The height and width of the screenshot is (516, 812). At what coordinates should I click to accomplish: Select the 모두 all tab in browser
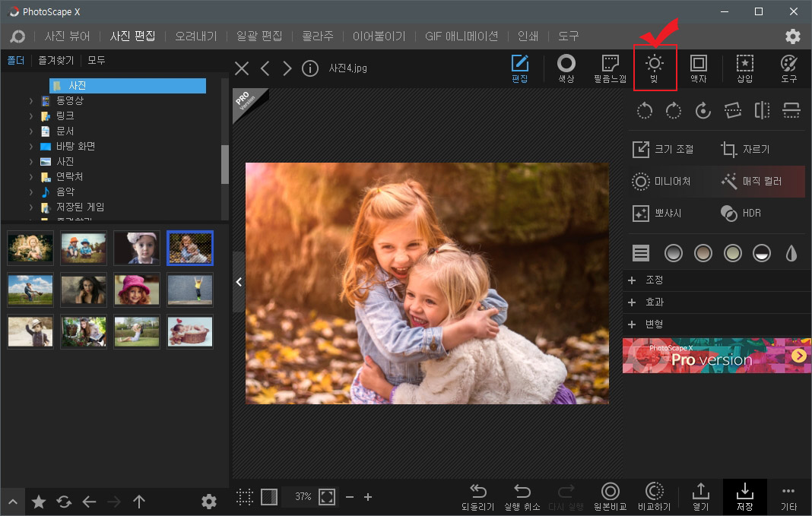(97, 61)
